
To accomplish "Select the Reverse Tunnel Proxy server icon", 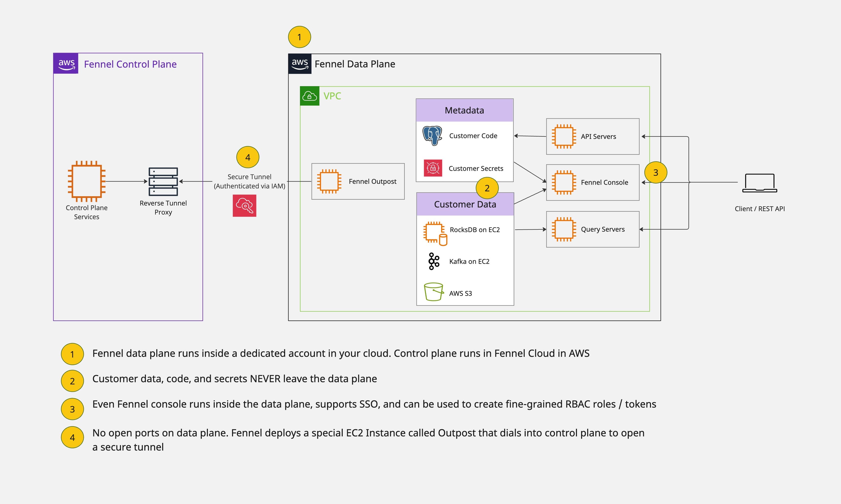I will 163,182.
